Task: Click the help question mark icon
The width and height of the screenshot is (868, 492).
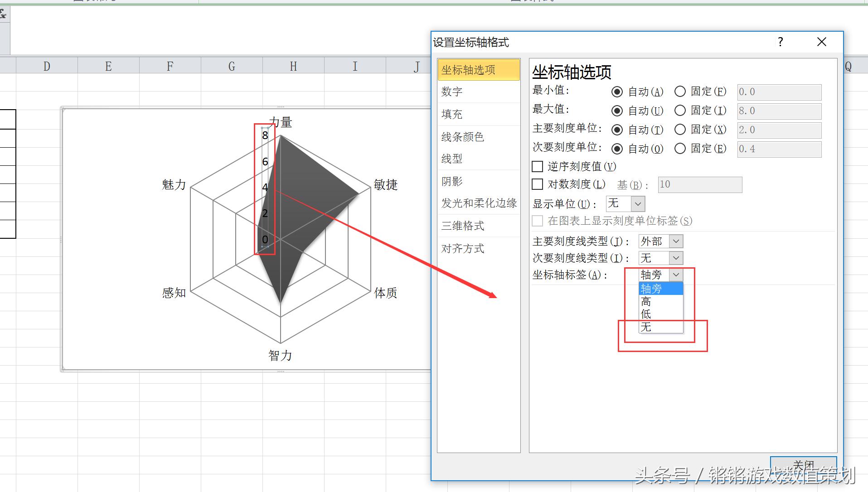Action: tap(780, 42)
